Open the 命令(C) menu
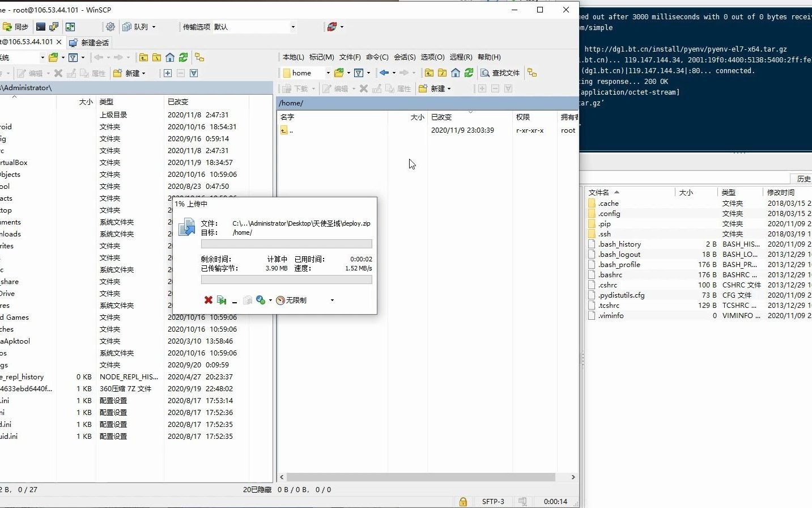 [x=377, y=57]
